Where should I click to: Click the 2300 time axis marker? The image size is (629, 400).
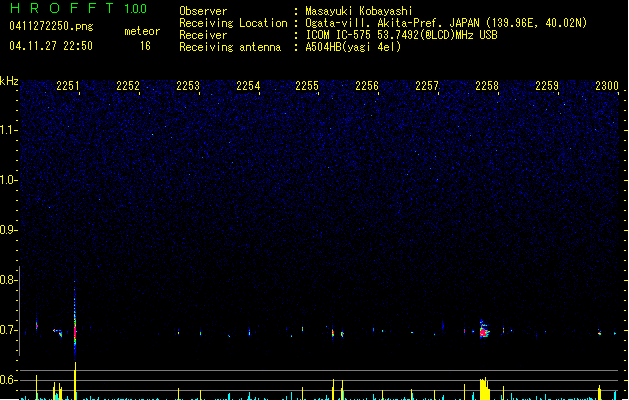point(607,86)
